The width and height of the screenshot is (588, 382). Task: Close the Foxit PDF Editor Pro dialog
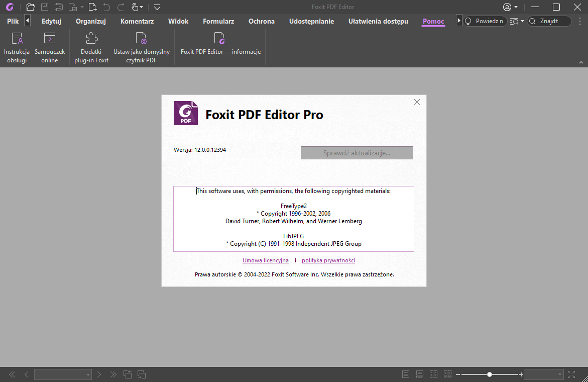(x=417, y=103)
